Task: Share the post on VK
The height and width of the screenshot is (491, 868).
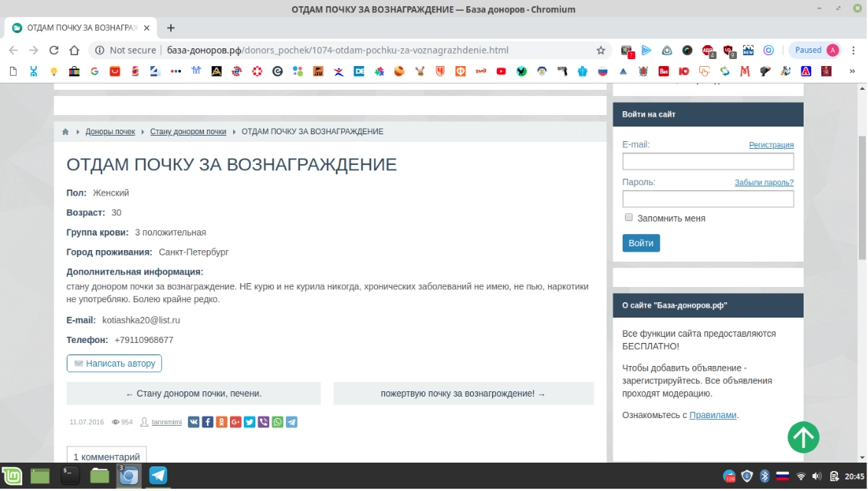Action: [194, 422]
